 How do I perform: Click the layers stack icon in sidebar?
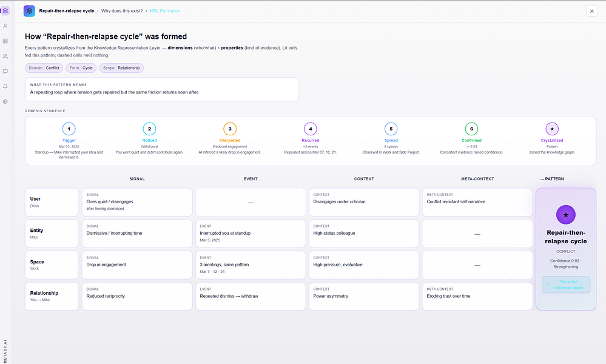coord(5,11)
